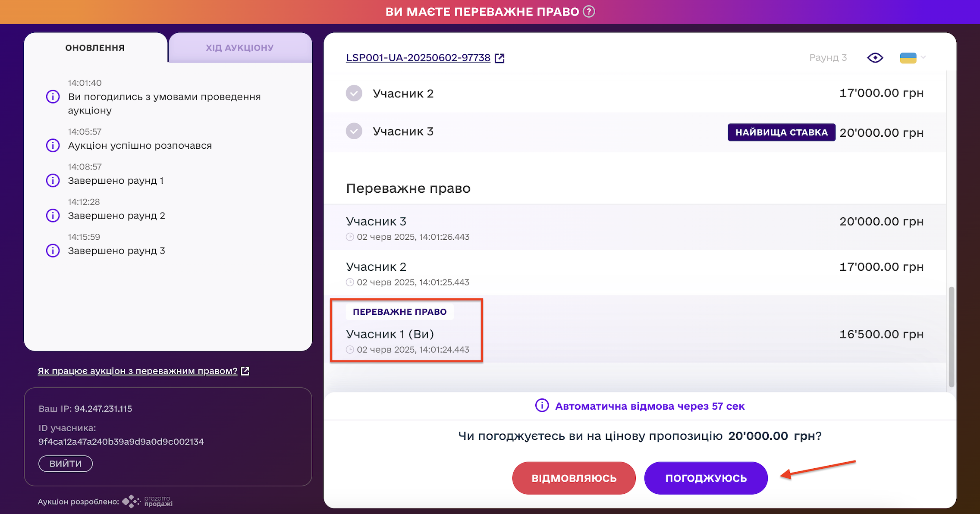Click the Prozorro Продажі logo
This screenshot has height=514, width=980.
pos(148,501)
